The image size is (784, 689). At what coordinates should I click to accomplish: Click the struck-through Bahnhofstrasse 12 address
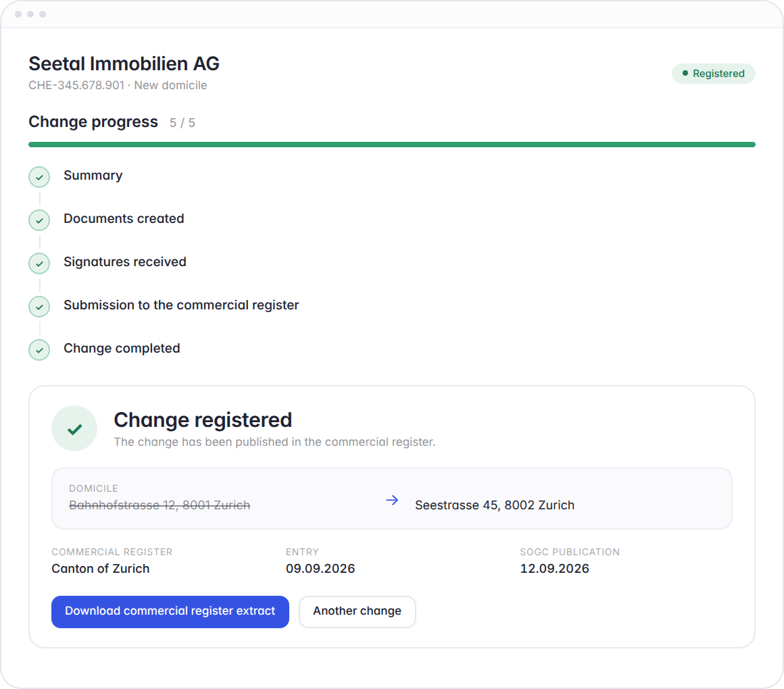click(x=160, y=505)
